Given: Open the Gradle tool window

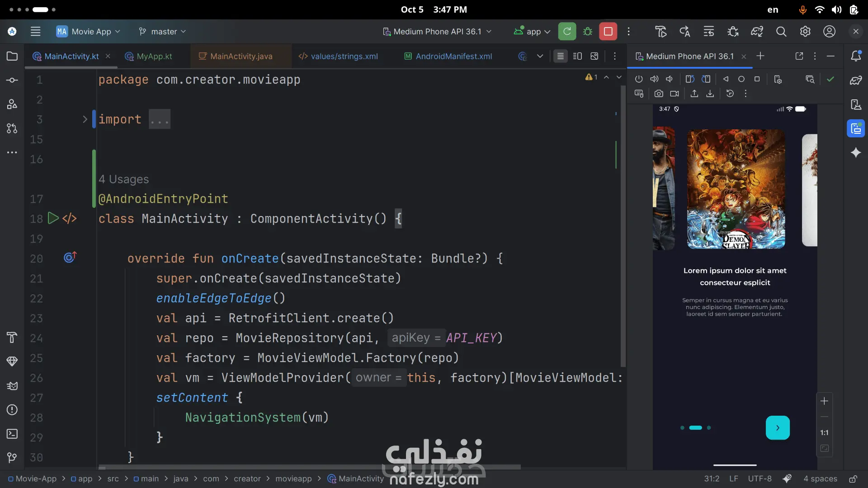Looking at the screenshot, I should pyautogui.click(x=856, y=80).
